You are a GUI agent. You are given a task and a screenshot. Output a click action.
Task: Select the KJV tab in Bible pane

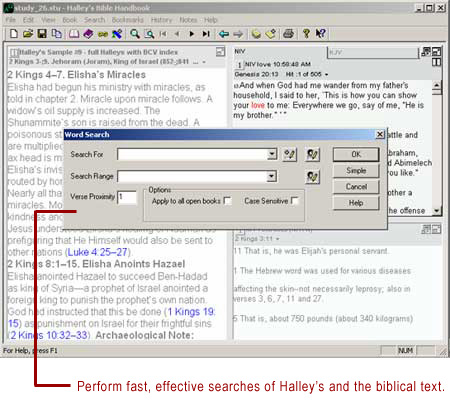372,53
